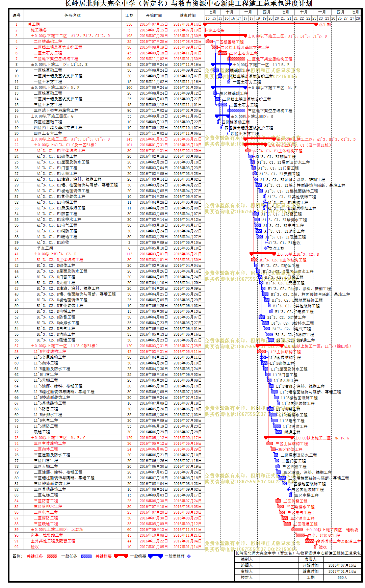Click the 校对人 field in the title block
Image resolution: width=365 pixels, height=588 pixels.
[246, 578]
